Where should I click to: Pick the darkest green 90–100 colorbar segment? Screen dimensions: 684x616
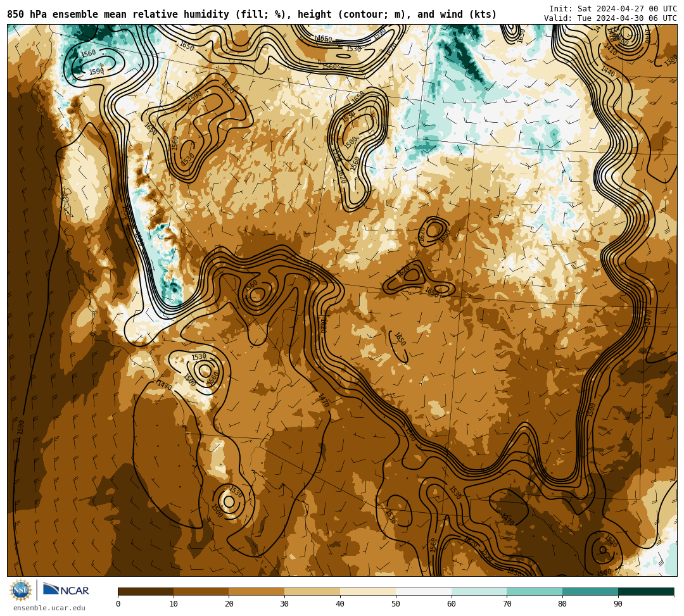646,591
